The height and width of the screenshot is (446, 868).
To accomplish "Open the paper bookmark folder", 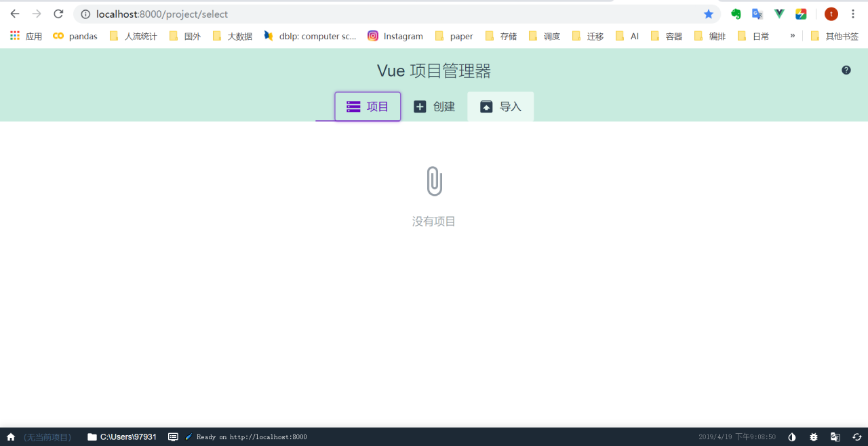I will pyautogui.click(x=454, y=36).
